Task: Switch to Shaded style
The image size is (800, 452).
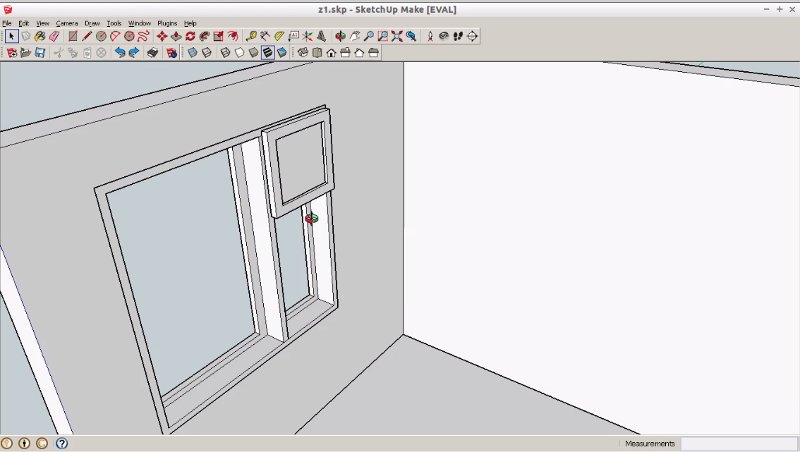Action: (x=254, y=53)
